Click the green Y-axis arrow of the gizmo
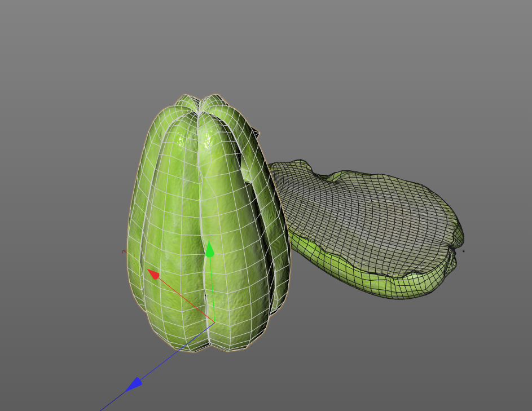 tap(210, 249)
